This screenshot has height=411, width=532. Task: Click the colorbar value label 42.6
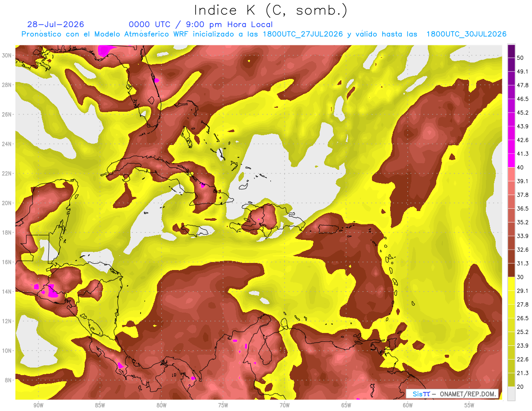tap(523, 140)
